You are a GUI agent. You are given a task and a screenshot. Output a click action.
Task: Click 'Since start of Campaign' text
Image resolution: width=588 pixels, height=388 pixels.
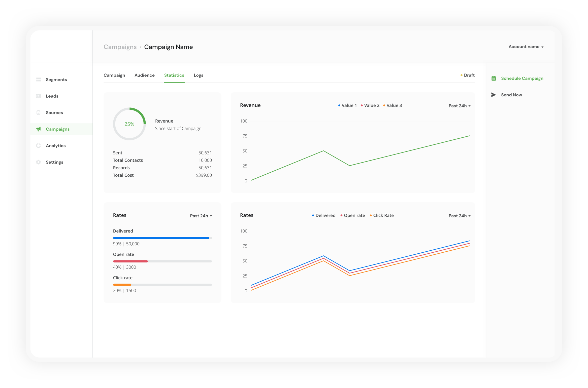coord(178,129)
